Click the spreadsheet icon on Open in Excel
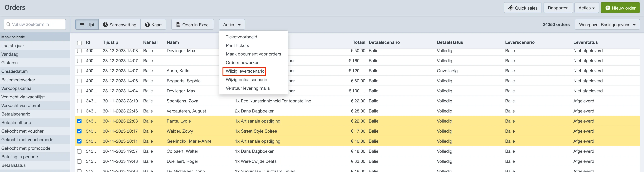 [x=178, y=25]
